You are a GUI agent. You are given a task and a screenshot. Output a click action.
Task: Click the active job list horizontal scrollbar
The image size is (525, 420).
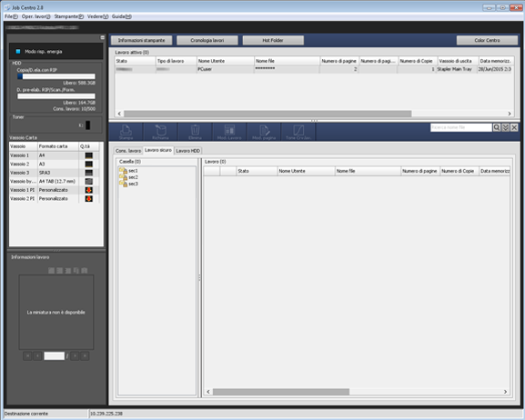[268, 114]
